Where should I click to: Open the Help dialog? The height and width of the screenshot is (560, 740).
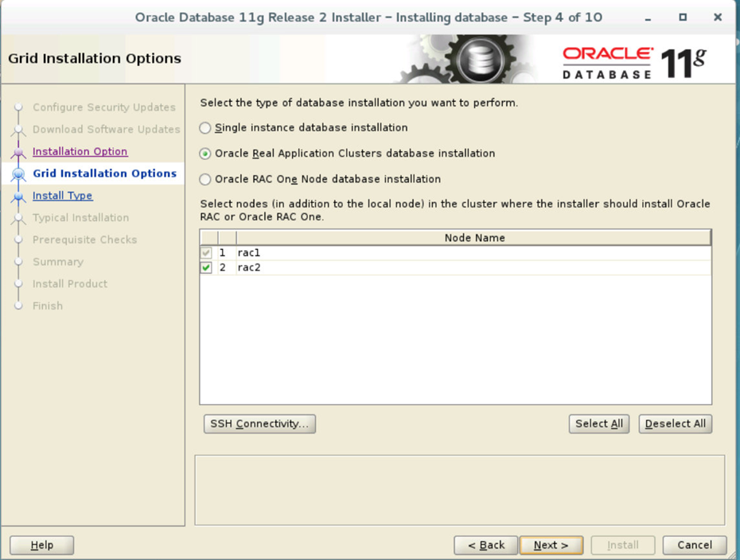pyautogui.click(x=41, y=545)
